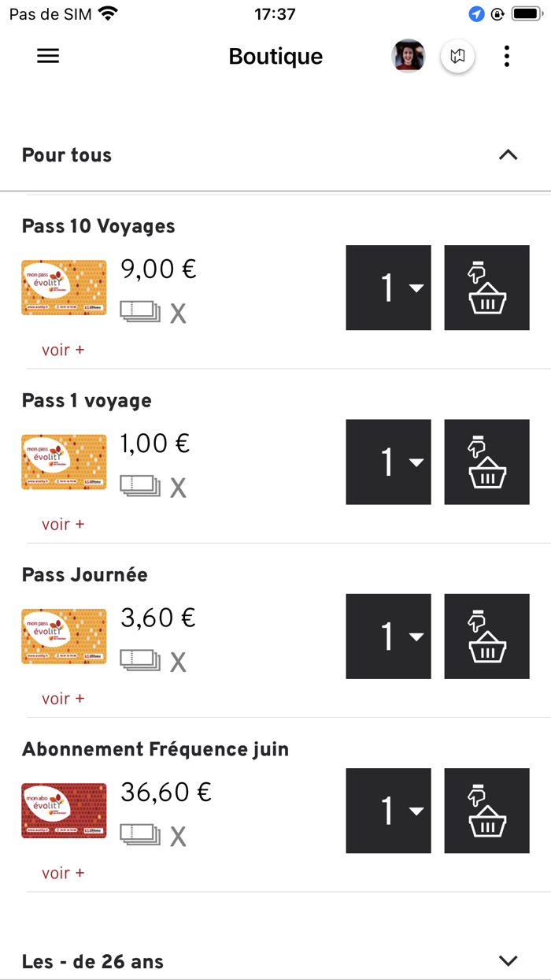551x980 pixels.
Task: Expand the Les - de 26 ans section
Action: tap(508, 960)
